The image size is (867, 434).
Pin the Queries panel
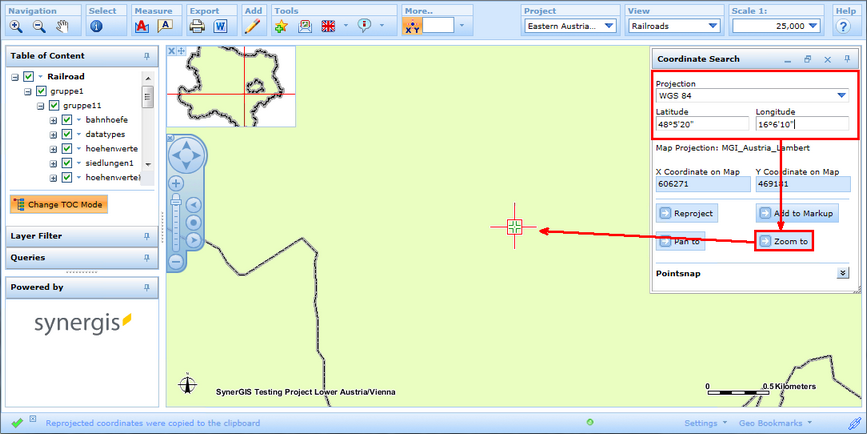coord(147,258)
